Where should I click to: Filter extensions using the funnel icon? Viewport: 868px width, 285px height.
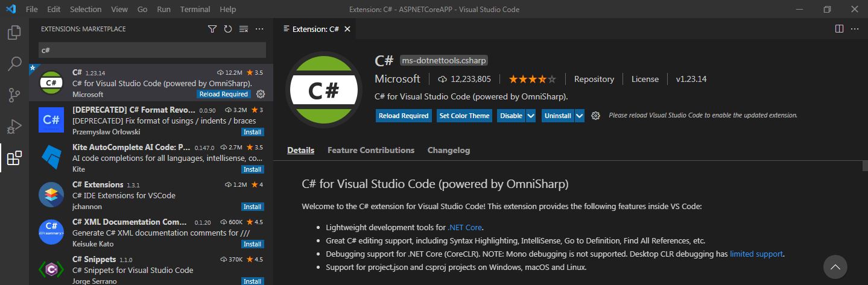(x=212, y=29)
